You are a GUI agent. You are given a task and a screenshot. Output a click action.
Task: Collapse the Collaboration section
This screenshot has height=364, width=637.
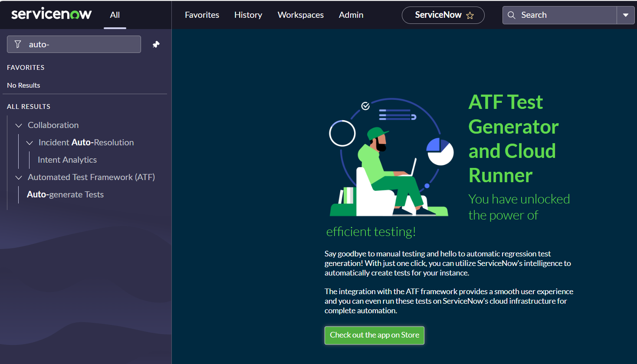click(19, 125)
